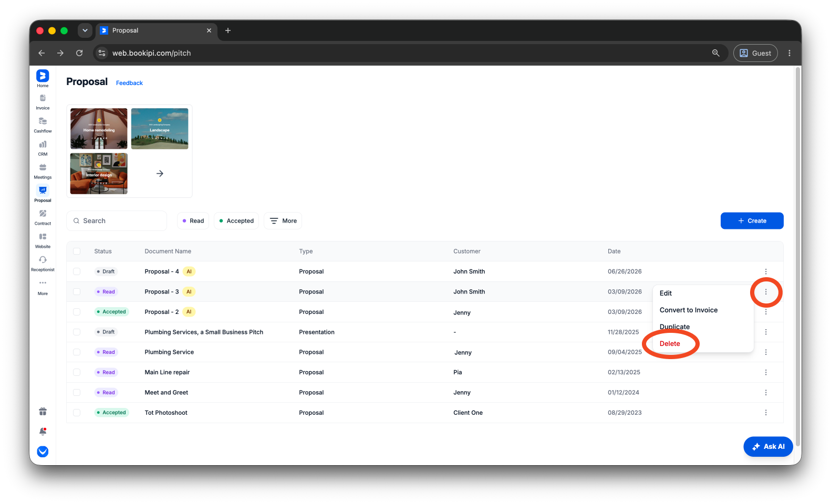The width and height of the screenshot is (831, 504).
Task: Open Contract in sidebar
Action: click(43, 217)
